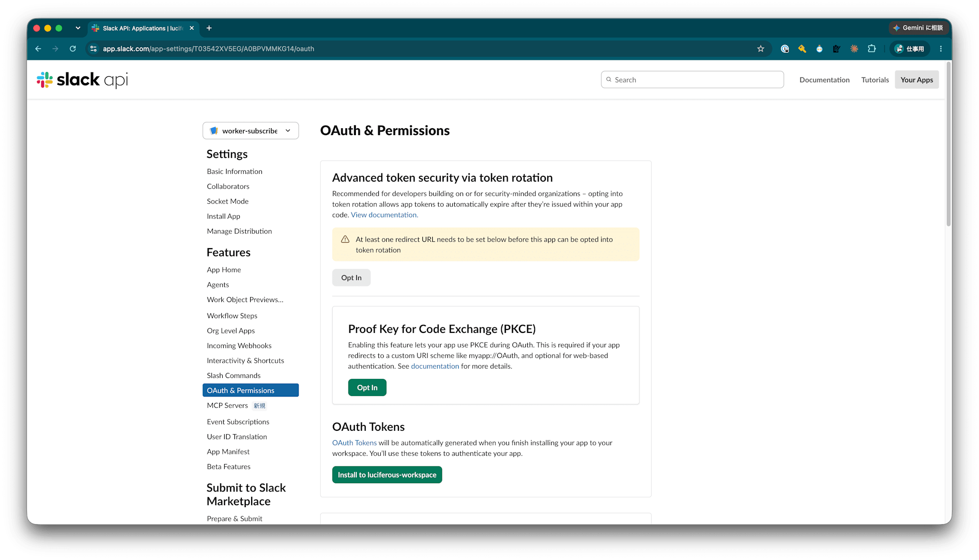Click the "Proof Key for Code Exchange (PKCE)" heading
The image size is (979, 560).
point(442,329)
